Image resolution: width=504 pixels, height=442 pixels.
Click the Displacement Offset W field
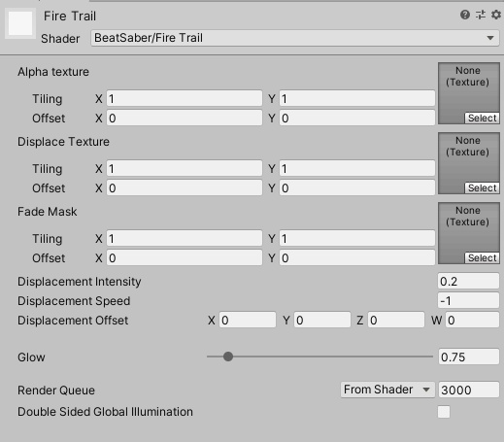coord(472,320)
